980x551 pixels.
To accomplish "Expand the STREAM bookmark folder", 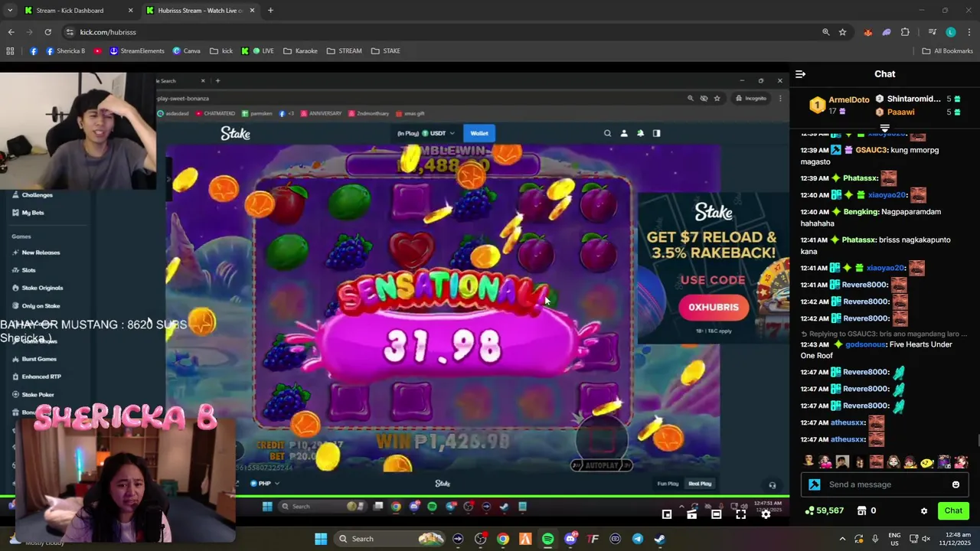I will (x=344, y=51).
